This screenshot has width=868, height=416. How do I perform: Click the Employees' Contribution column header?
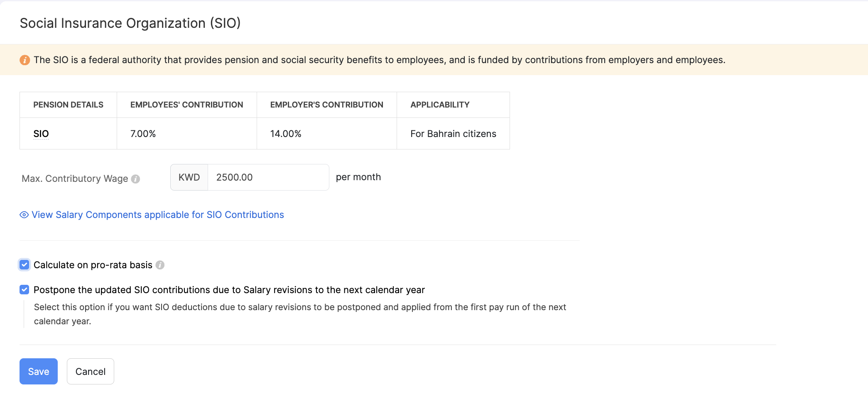(x=186, y=105)
